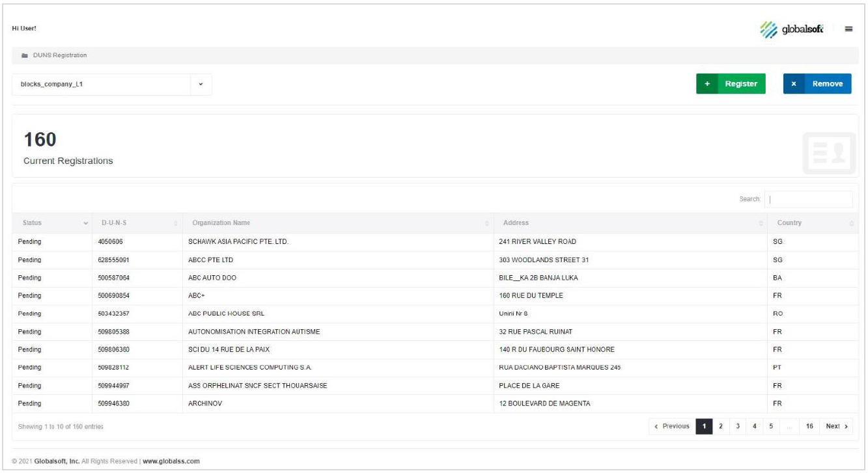Click DUNS number 509946380
This screenshot has width=868, height=473.
click(113, 404)
